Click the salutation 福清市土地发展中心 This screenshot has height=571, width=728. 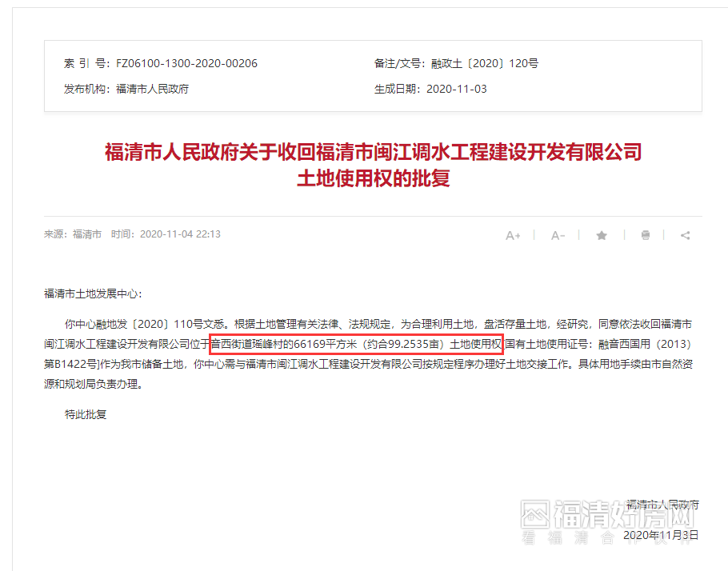[x=91, y=293]
